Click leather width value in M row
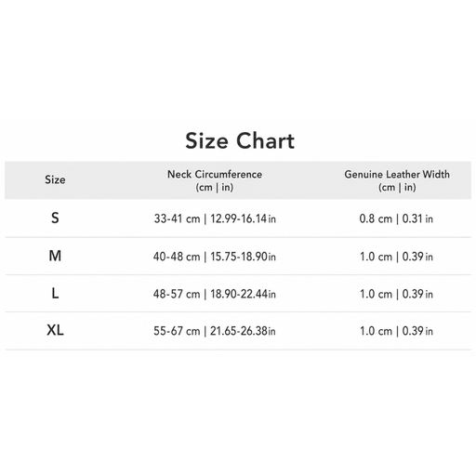 point(396,257)
